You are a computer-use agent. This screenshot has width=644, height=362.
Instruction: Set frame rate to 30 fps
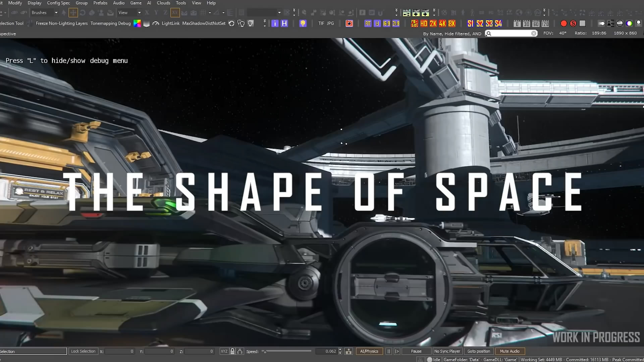[x=526, y=23]
